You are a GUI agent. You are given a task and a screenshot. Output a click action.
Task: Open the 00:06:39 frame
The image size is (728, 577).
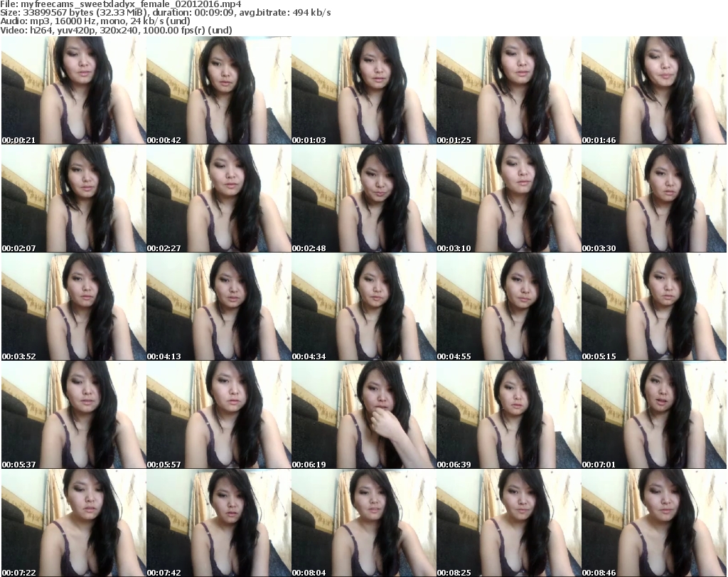[509, 415]
